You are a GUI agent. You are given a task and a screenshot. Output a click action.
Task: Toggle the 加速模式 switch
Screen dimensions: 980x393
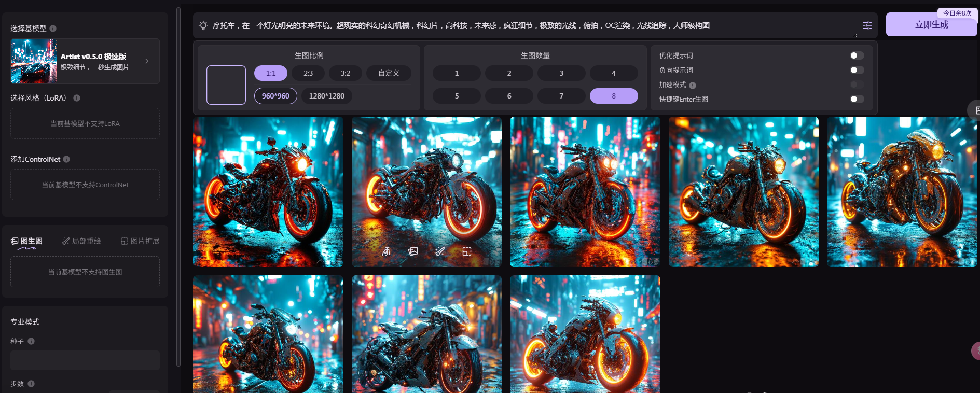click(857, 85)
